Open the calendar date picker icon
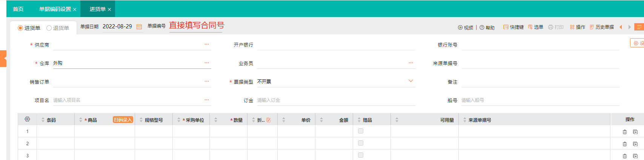Viewport: 644px width, 160px height. [139, 26]
